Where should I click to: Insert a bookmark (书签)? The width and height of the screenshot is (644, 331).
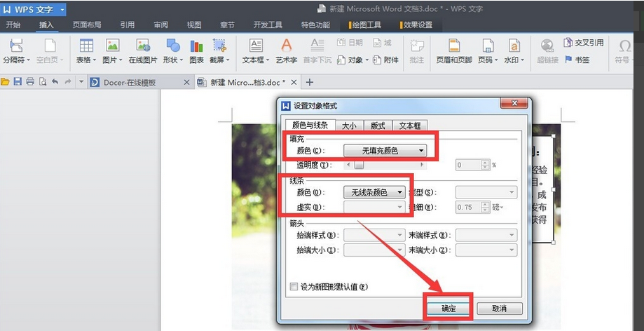577,60
